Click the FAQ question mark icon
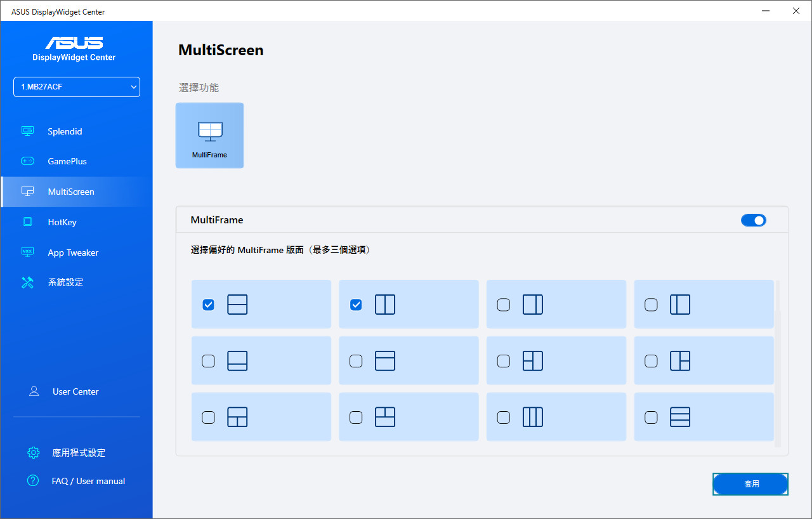Screen dimensions: 812x519 (34, 481)
